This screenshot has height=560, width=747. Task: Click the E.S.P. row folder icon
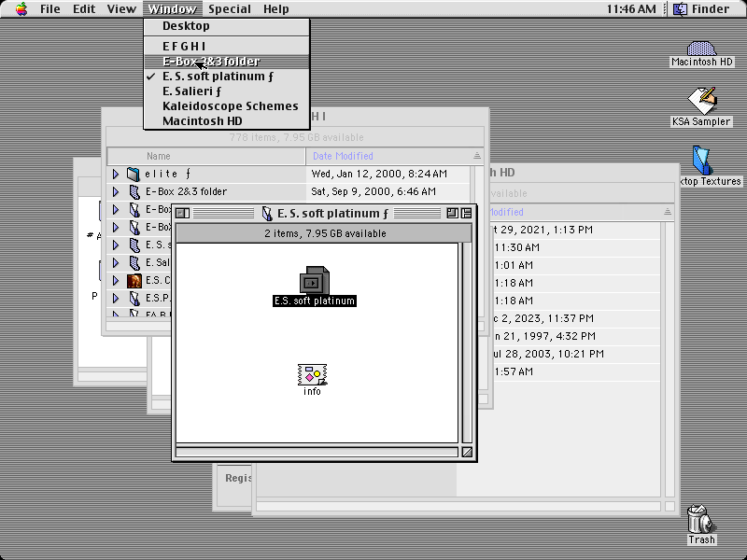(134, 298)
